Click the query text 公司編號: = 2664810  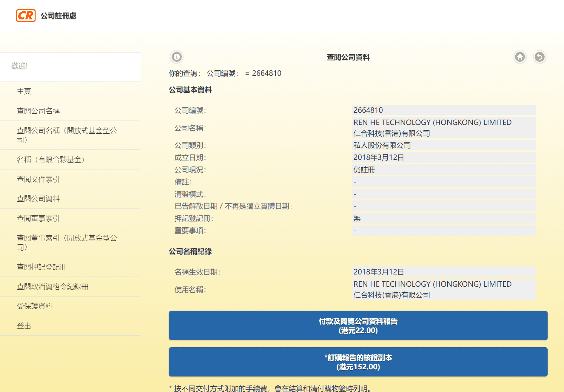click(x=244, y=73)
